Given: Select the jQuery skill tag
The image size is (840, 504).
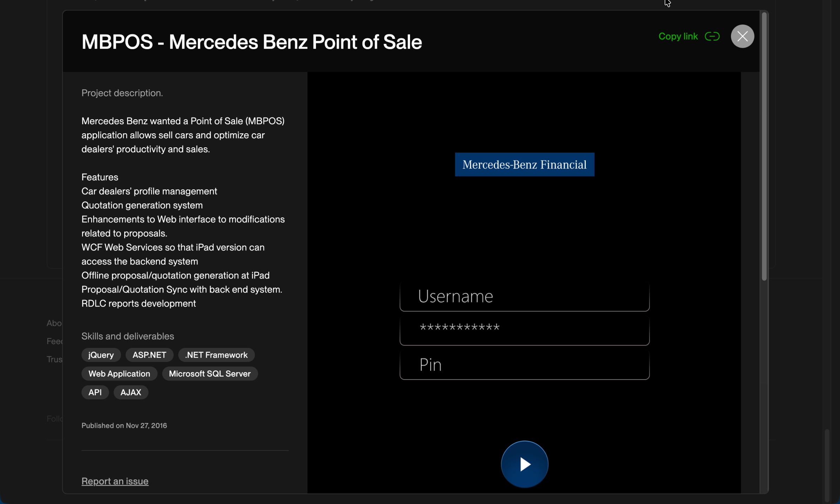Looking at the screenshot, I should coord(101,355).
